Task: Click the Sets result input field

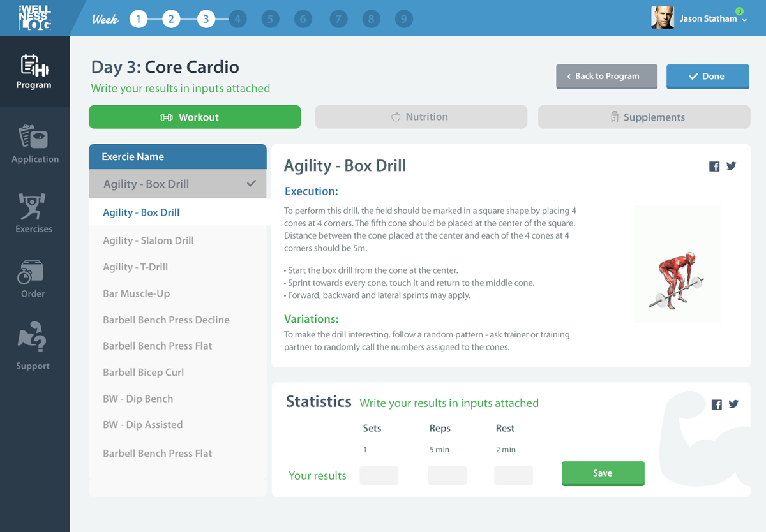Action: tap(379, 475)
